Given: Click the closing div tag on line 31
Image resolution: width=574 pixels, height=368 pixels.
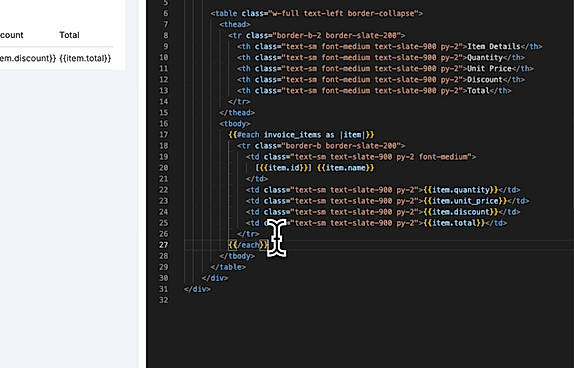Looking at the screenshot, I should pyautogui.click(x=198, y=289).
